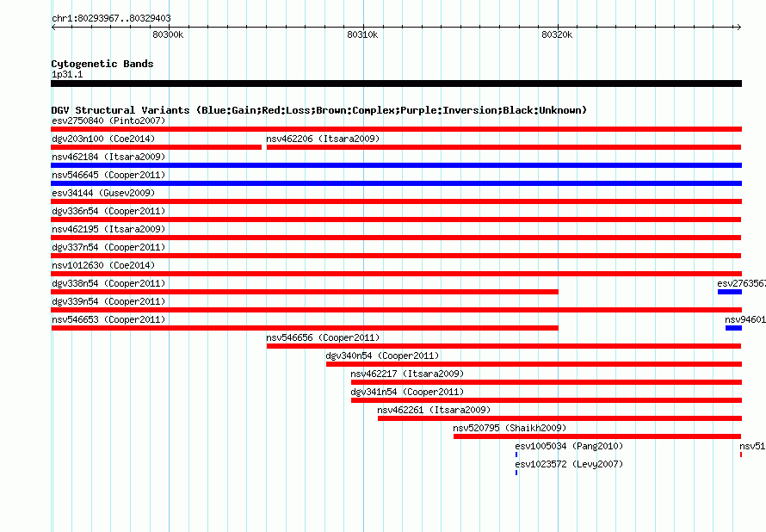Image resolution: width=766 pixels, height=532 pixels.
Task: Open variant dgv203n100 (Coe2014)
Action: coord(103,139)
